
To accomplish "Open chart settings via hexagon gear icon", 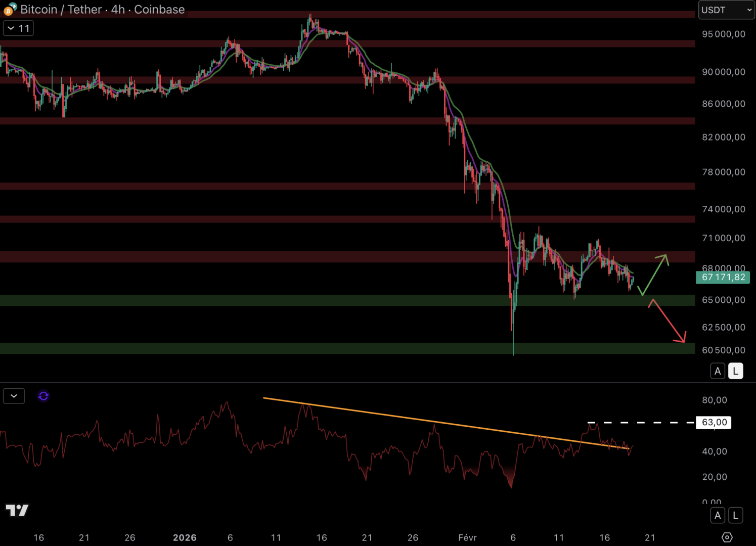I will point(727,537).
